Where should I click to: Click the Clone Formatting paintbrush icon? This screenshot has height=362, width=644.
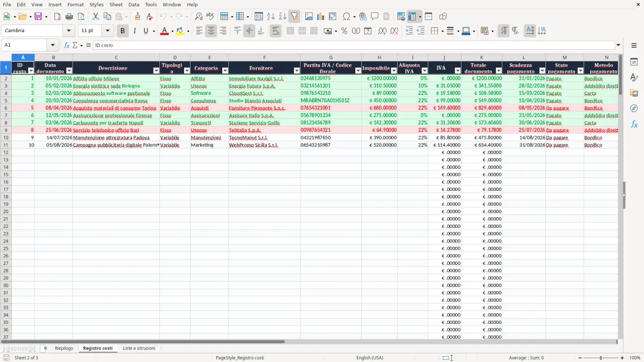137,17
